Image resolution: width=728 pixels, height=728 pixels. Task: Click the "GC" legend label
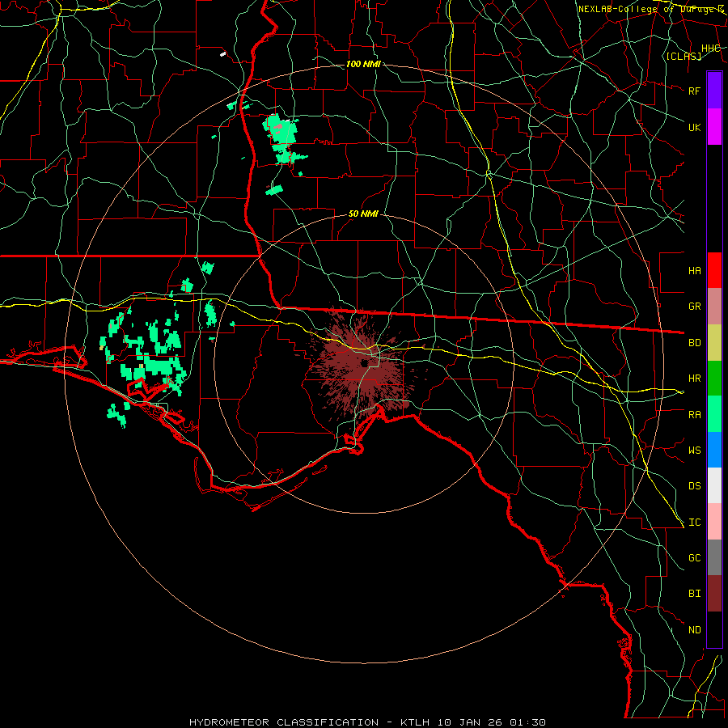click(x=694, y=558)
